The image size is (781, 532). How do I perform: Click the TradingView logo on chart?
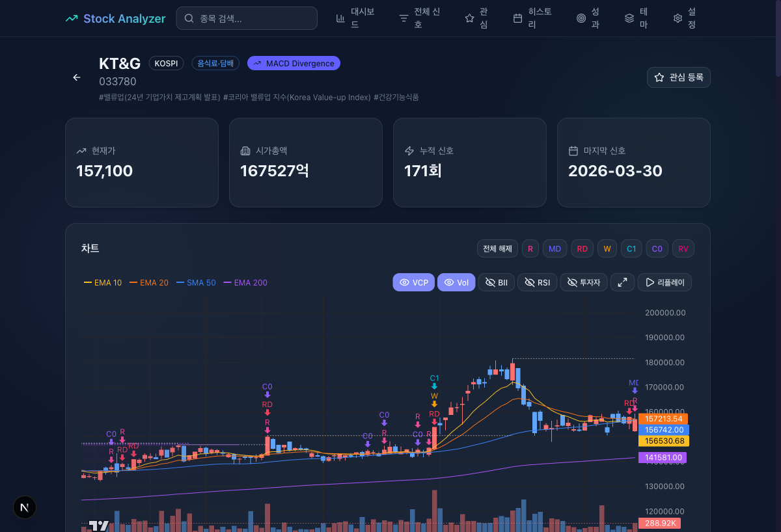[x=99, y=525]
